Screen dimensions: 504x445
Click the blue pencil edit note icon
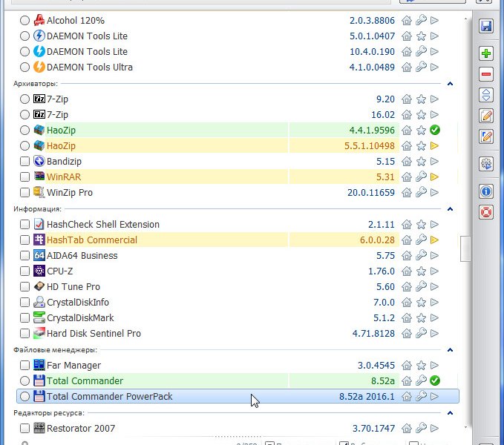[x=486, y=136]
